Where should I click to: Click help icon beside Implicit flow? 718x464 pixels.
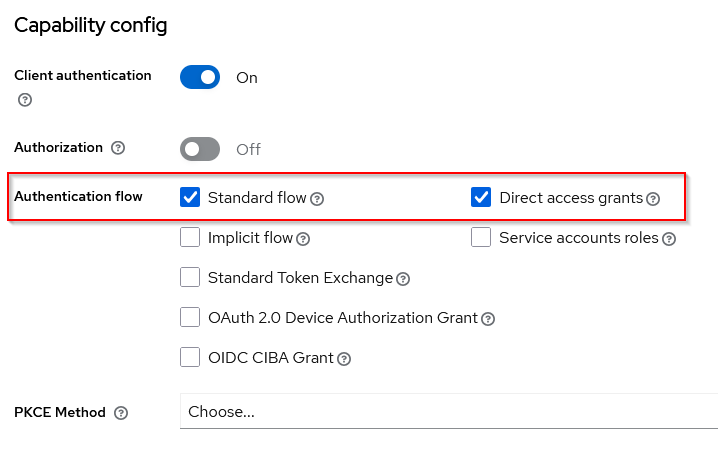coord(303,239)
